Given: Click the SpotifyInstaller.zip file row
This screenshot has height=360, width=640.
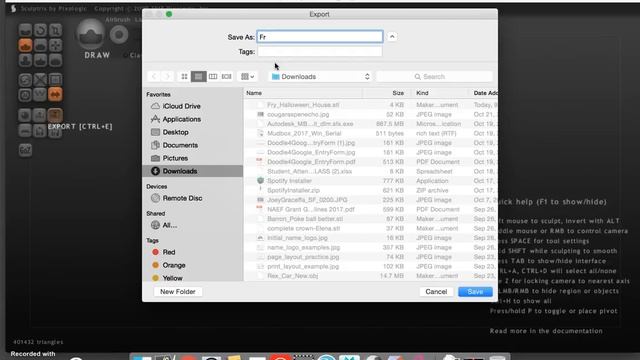Looking at the screenshot, I should click(x=371, y=191).
